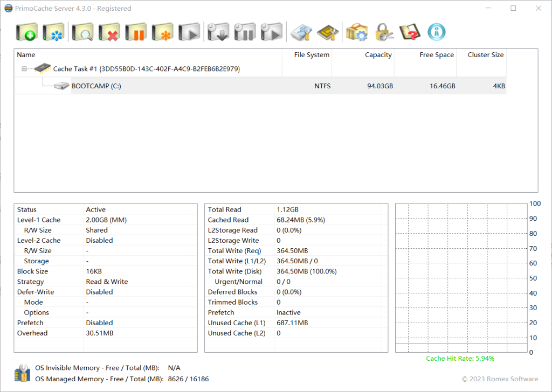
Task: Click the Total Write (Disk) value 364.50MB (100.0%)
Action: click(x=307, y=271)
